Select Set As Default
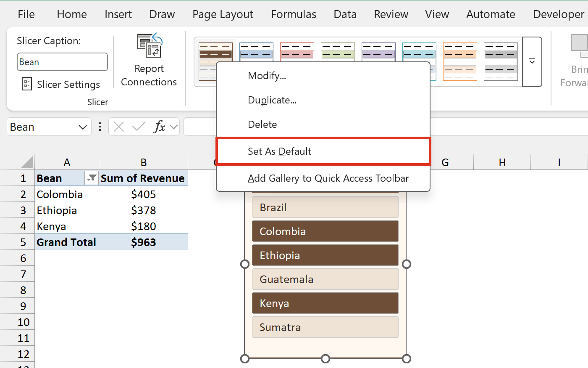588x368 pixels. pyautogui.click(x=323, y=151)
